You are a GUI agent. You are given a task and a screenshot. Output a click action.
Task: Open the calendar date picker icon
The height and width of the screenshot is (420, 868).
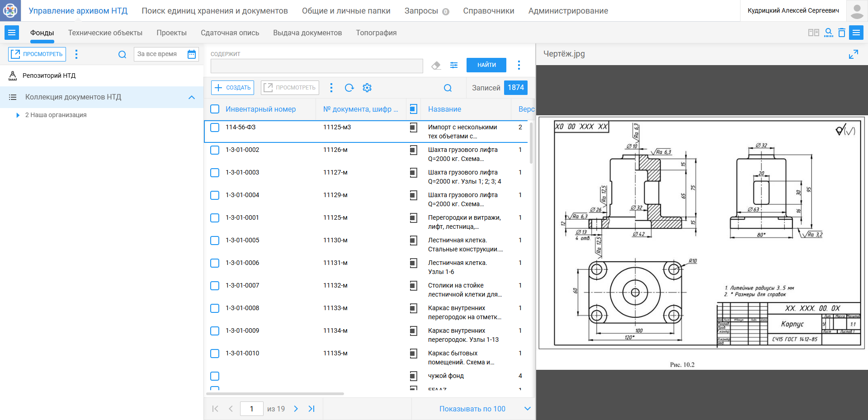192,54
